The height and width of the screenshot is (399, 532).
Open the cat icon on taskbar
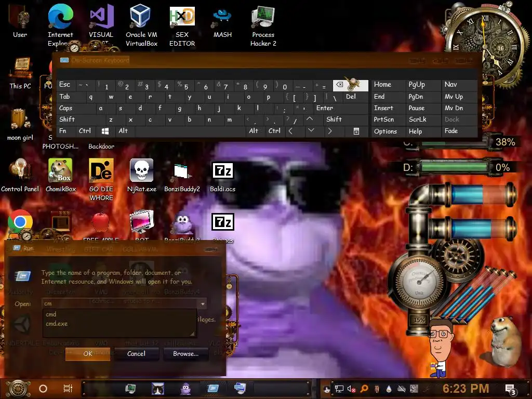(x=158, y=389)
